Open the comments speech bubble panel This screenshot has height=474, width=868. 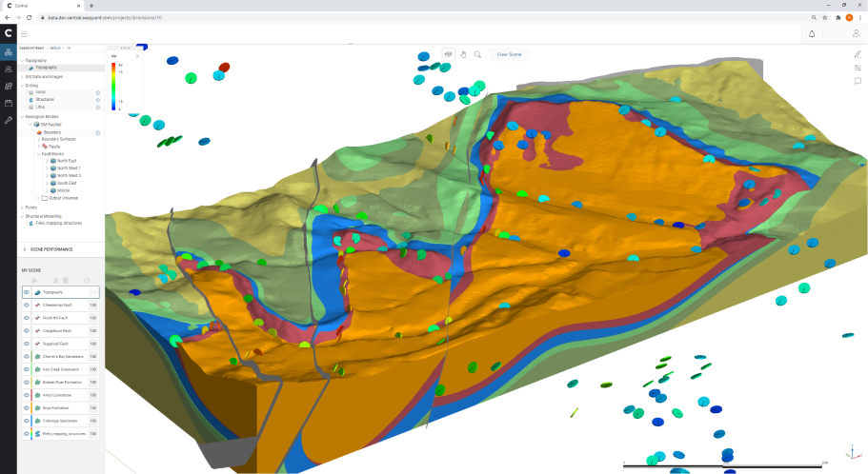click(858, 81)
